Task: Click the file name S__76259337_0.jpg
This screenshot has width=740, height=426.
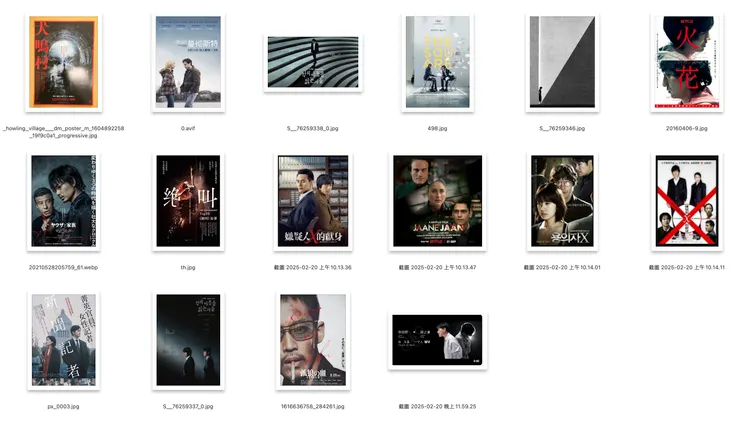Action: (188, 407)
